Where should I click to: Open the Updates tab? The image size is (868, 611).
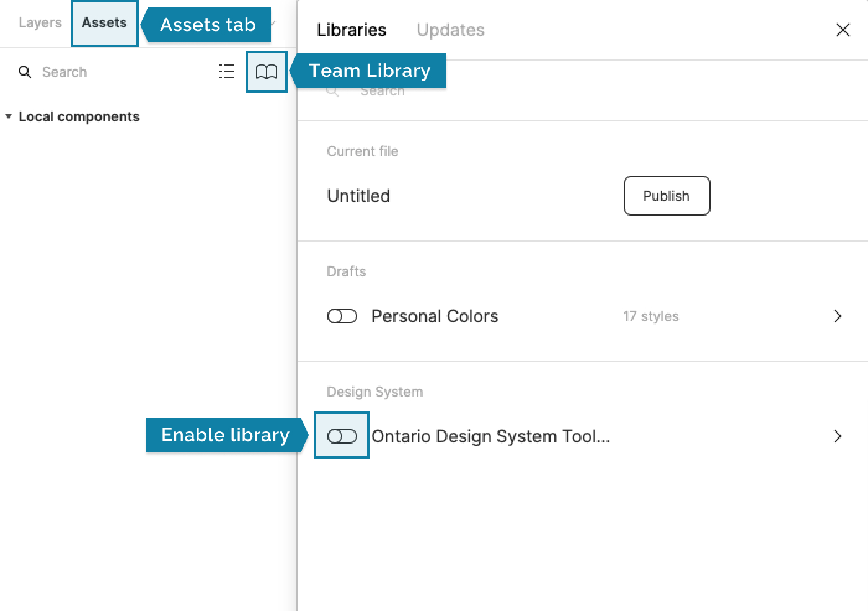point(451,30)
